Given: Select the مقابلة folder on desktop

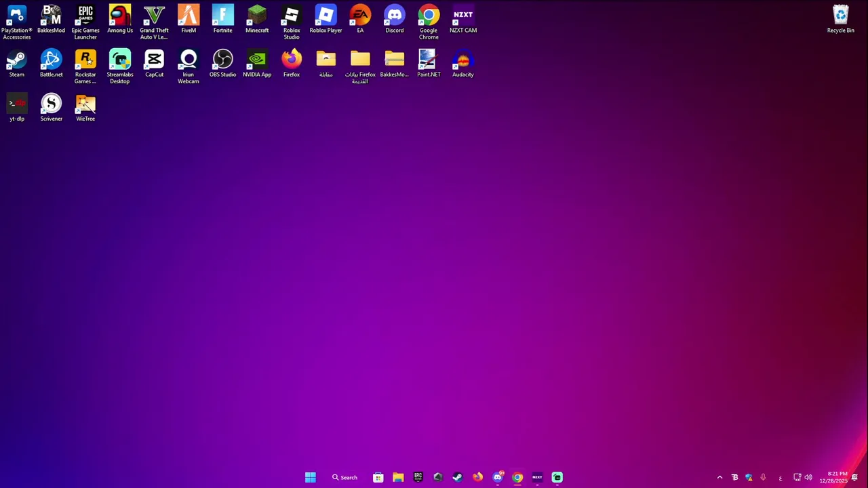Looking at the screenshot, I should coord(325,64).
